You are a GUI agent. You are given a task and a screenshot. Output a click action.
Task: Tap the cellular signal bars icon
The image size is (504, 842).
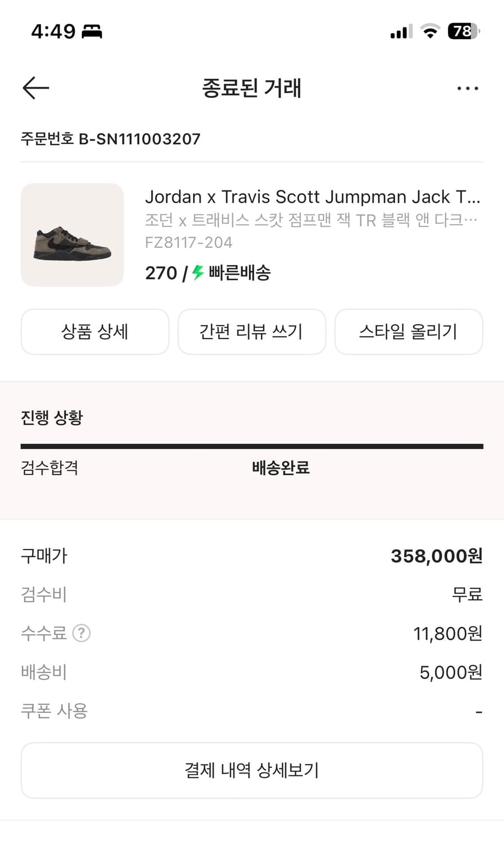[x=401, y=32]
